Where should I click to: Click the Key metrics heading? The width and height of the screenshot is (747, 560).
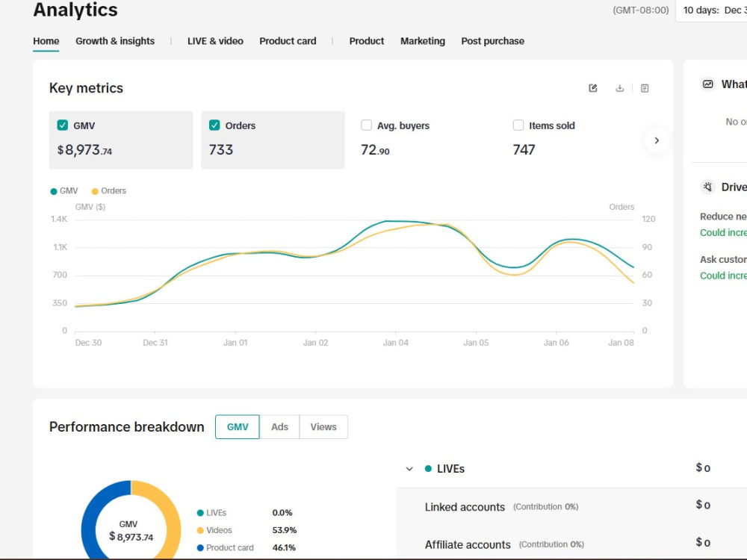pyautogui.click(x=86, y=88)
